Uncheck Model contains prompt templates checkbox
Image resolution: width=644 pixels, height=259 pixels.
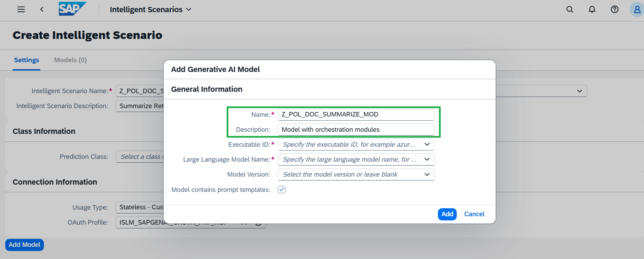click(282, 189)
